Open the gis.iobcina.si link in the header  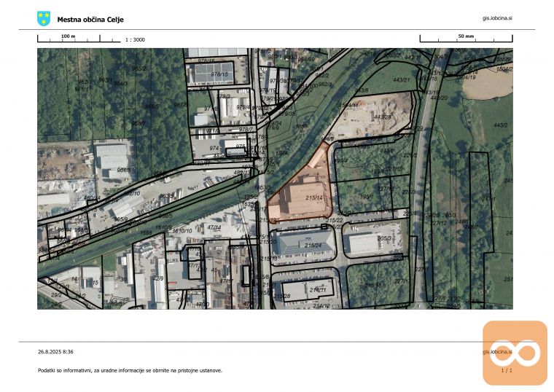point(497,18)
